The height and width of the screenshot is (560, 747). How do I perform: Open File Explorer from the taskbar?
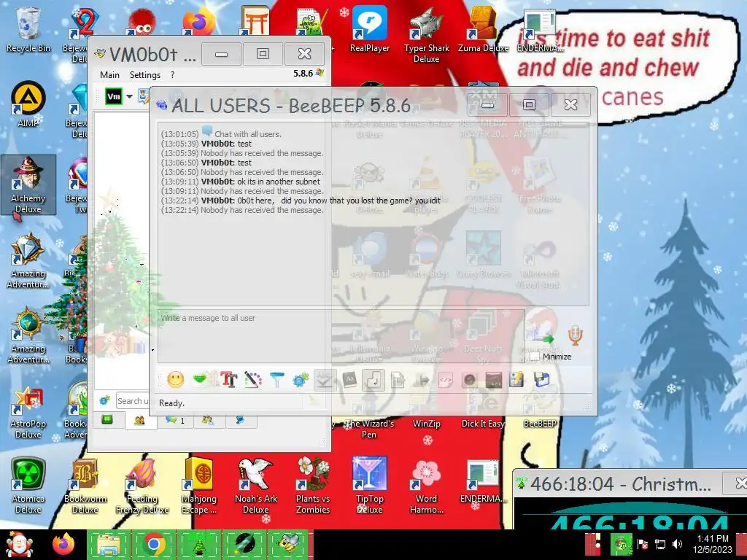click(109, 544)
